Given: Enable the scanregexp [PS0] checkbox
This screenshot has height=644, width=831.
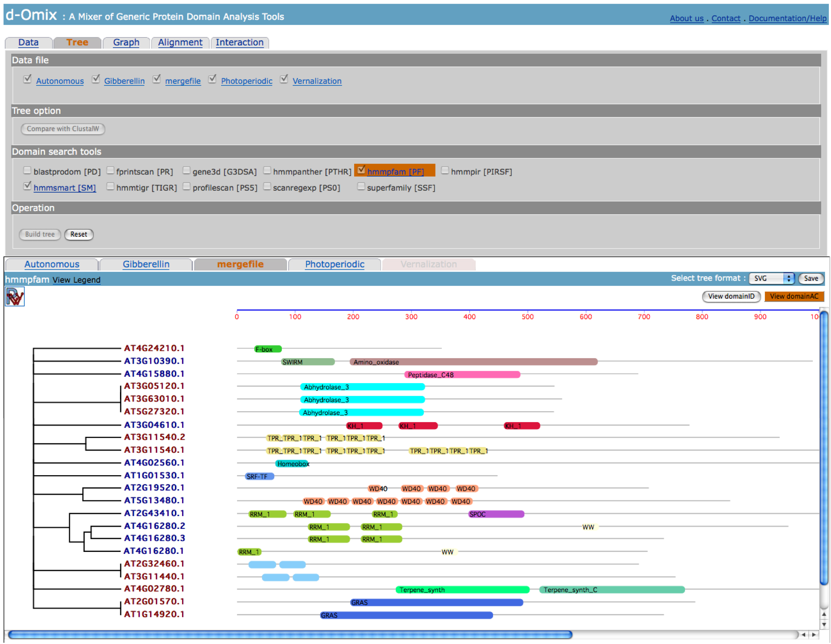Looking at the screenshot, I should tap(267, 186).
